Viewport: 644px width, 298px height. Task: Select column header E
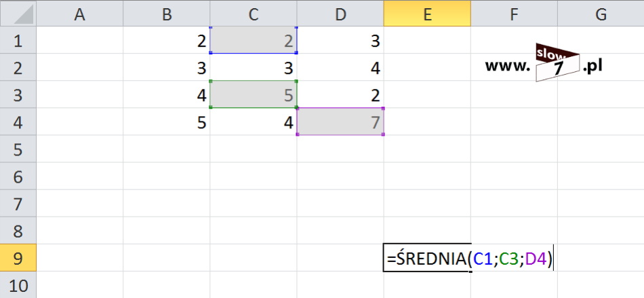tap(427, 14)
